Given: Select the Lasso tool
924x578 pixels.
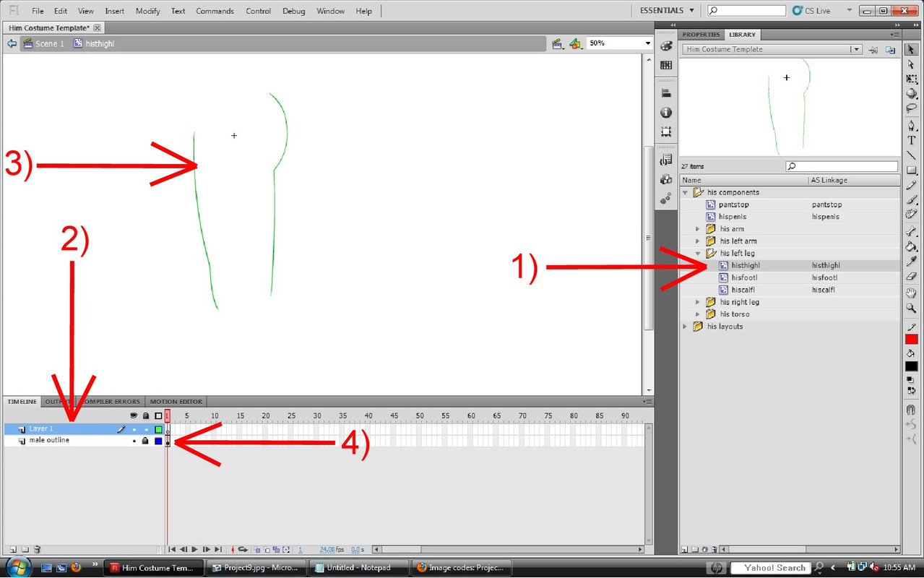Looking at the screenshot, I should click(x=912, y=108).
